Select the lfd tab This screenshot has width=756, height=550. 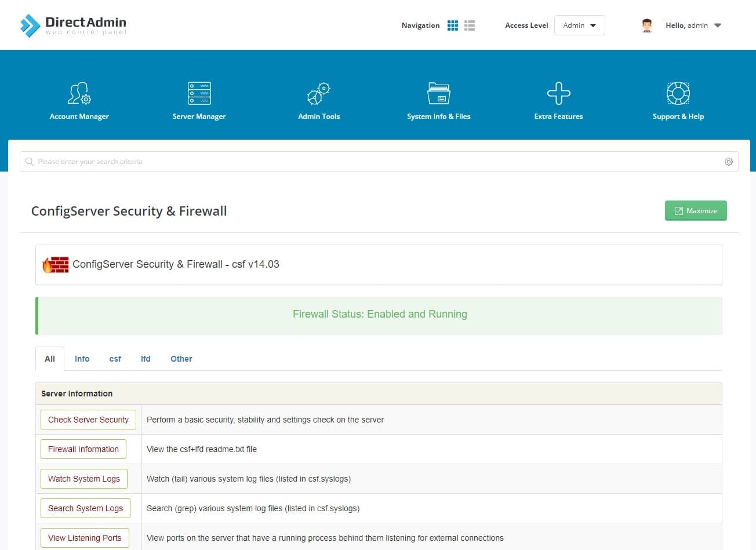pos(146,359)
